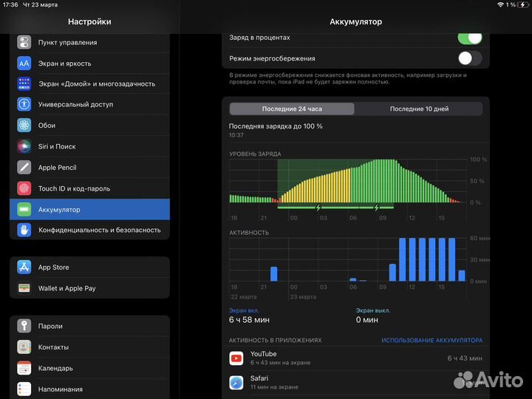Expand YouTube activity details row
Screen dimensions: 532x399
coord(355,358)
